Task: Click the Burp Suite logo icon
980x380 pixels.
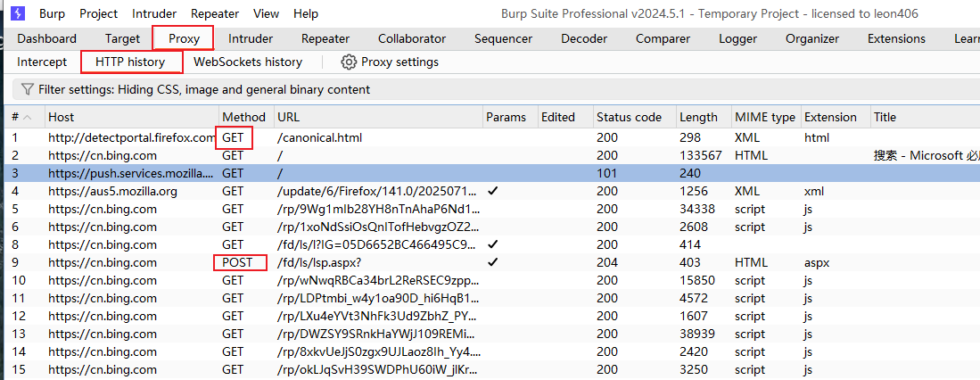Action: coord(18,13)
